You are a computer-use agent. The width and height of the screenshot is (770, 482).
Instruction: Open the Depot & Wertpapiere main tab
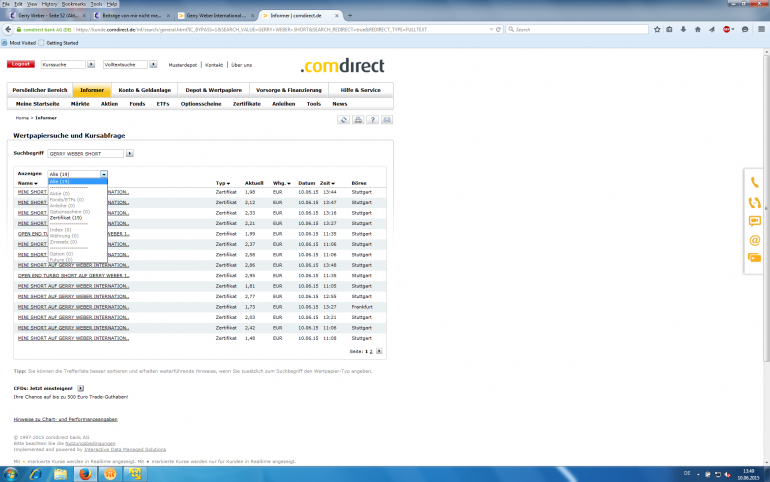coord(214,90)
